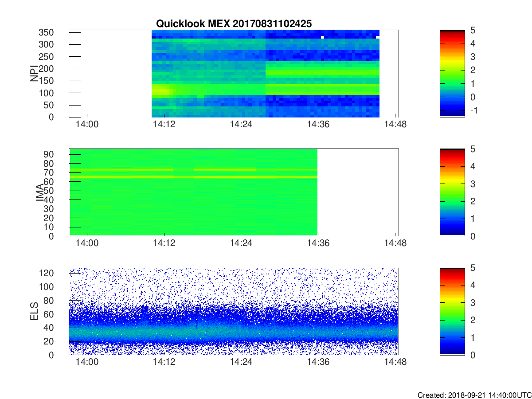The width and height of the screenshot is (532, 399).
Task: Click the 200 tick on NPI axis
Action: (47, 69)
